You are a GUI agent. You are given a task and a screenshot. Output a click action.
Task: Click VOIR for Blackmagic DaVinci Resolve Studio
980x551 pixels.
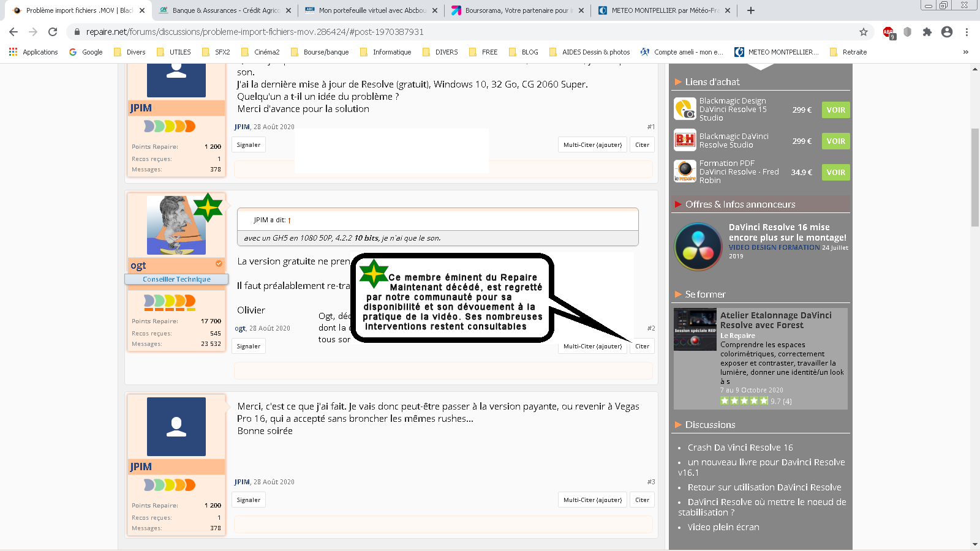coord(835,141)
